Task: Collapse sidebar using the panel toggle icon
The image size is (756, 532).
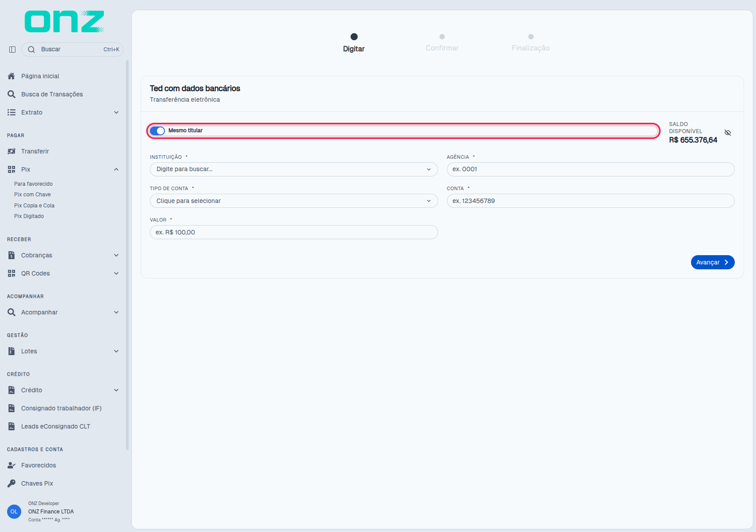Action: point(12,50)
